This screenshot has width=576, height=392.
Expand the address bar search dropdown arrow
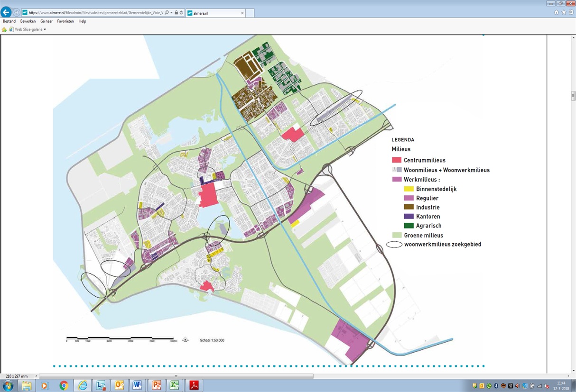[x=171, y=13]
